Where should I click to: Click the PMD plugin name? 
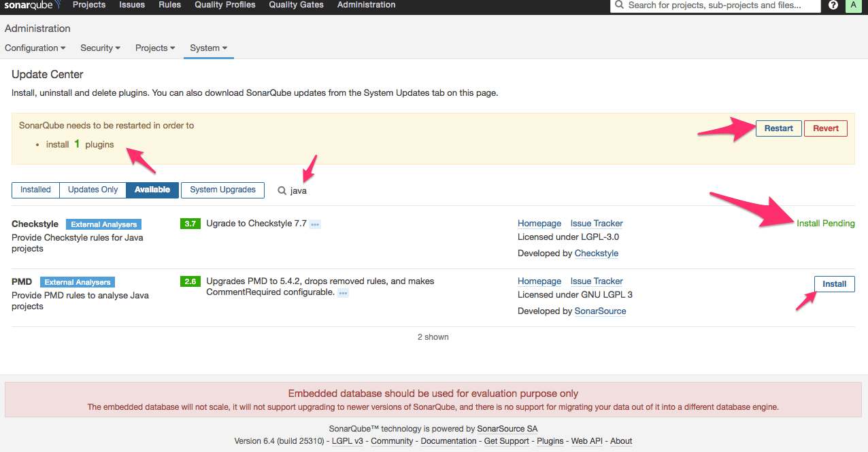point(22,282)
